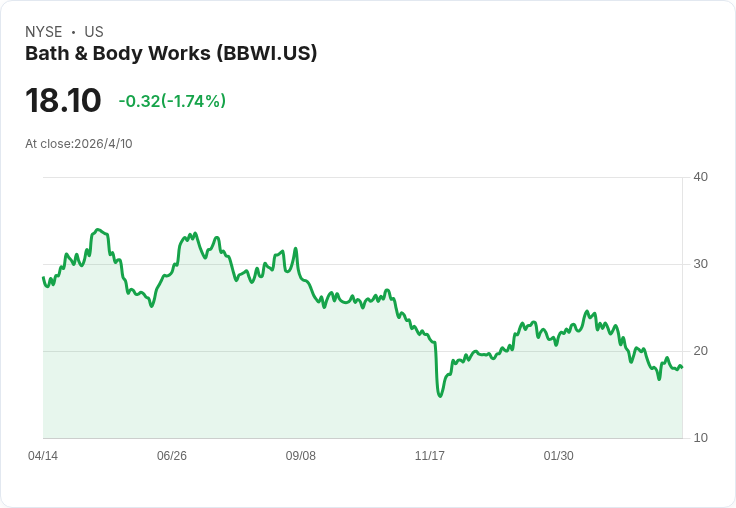The image size is (736, 508).
Task: Click the 40 y-axis price label
Action: pyautogui.click(x=701, y=177)
